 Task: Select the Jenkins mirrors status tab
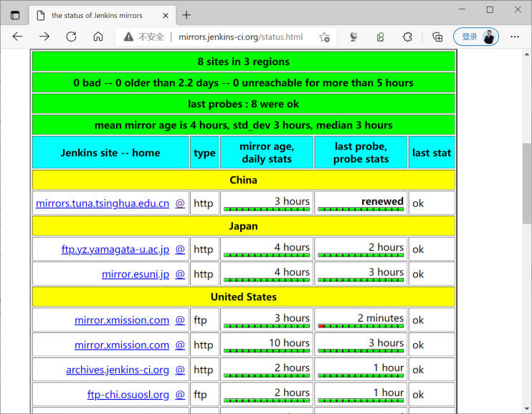coord(102,15)
